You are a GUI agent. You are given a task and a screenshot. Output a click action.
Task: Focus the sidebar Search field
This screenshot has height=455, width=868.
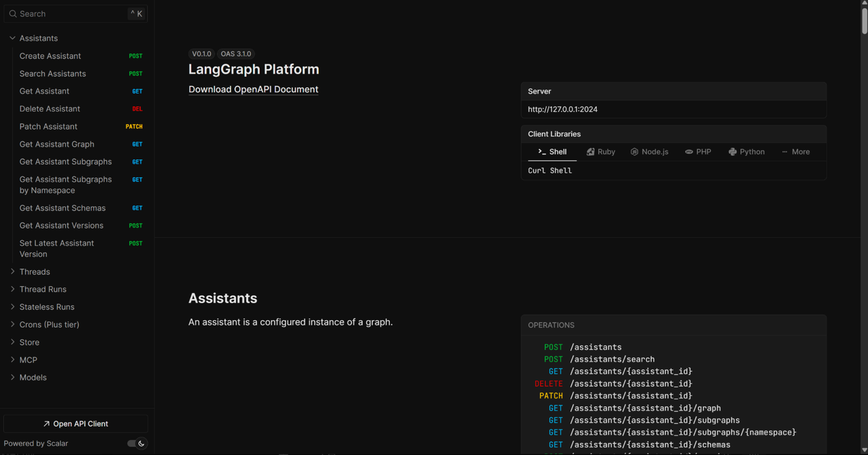tap(71, 14)
